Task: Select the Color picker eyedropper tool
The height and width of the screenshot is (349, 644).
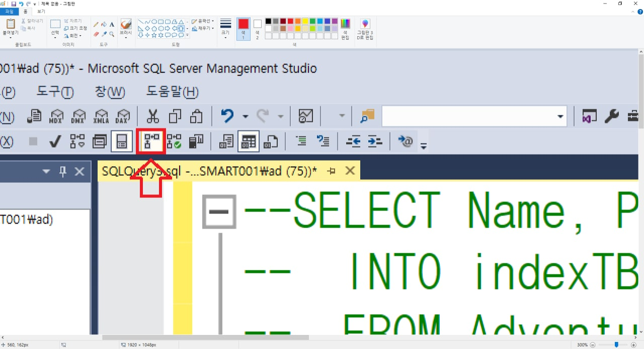Action: coord(104,34)
